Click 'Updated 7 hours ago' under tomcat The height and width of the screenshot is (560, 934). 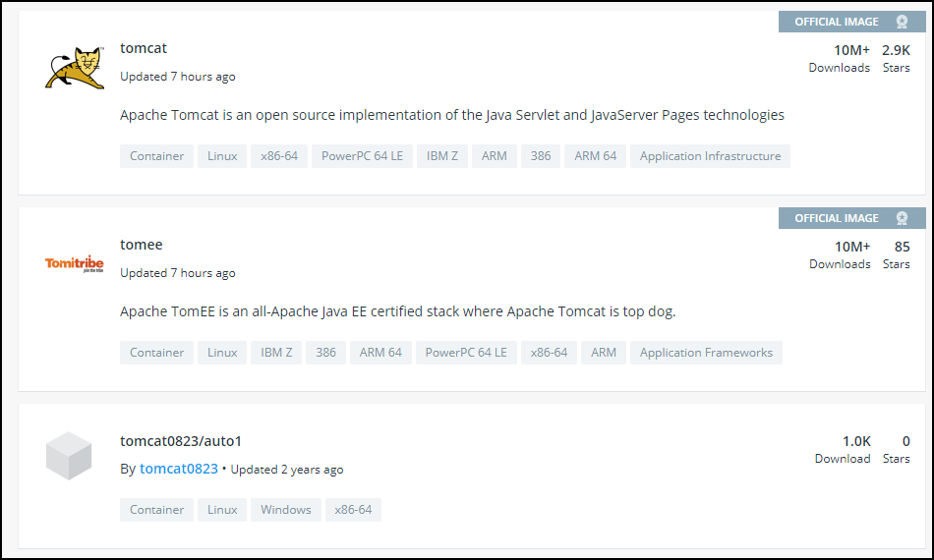pyautogui.click(x=178, y=77)
